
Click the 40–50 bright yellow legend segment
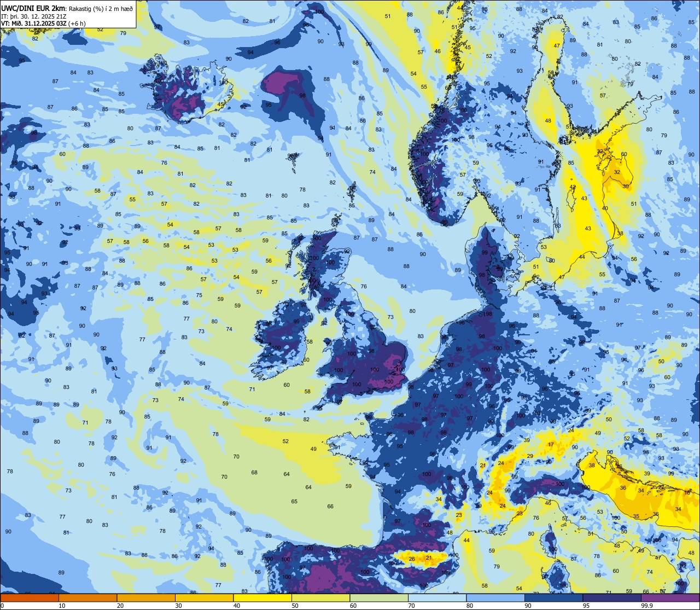(262, 597)
